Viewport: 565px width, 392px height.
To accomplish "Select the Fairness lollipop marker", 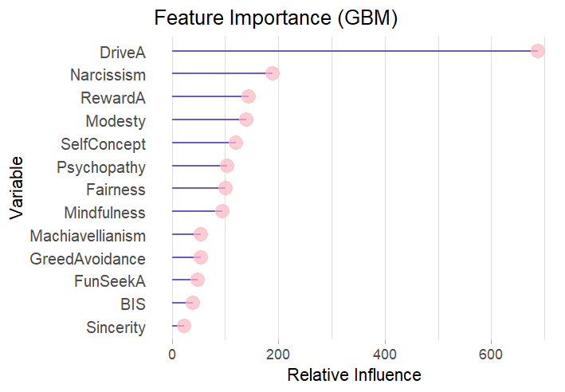I will 226,188.
